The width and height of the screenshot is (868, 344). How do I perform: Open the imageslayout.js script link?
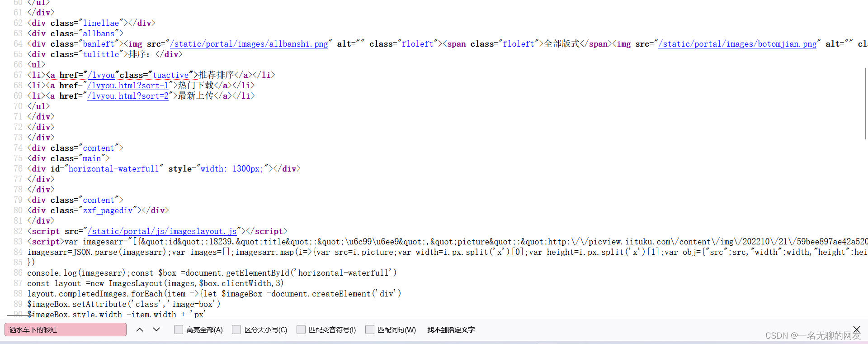pyautogui.click(x=162, y=231)
